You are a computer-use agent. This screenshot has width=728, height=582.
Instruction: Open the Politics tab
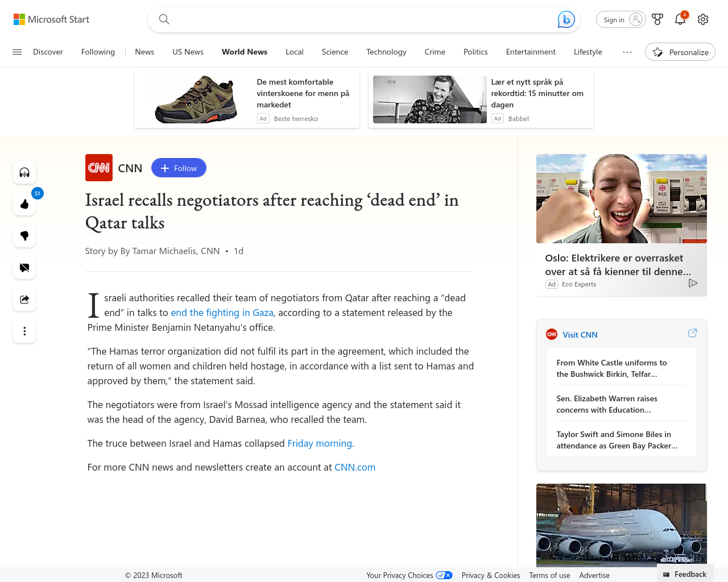coord(475,52)
